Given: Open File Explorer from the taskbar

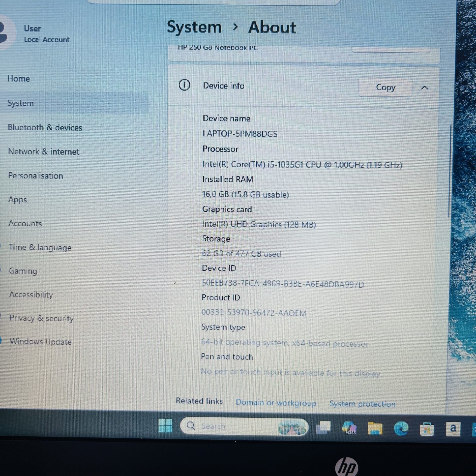Looking at the screenshot, I should click(375, 428).
